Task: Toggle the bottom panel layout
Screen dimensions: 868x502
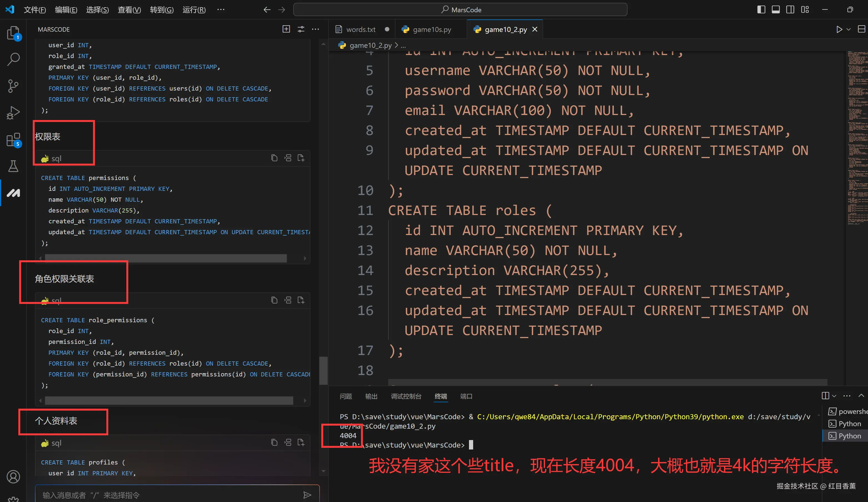Action: tap(776, 10)
